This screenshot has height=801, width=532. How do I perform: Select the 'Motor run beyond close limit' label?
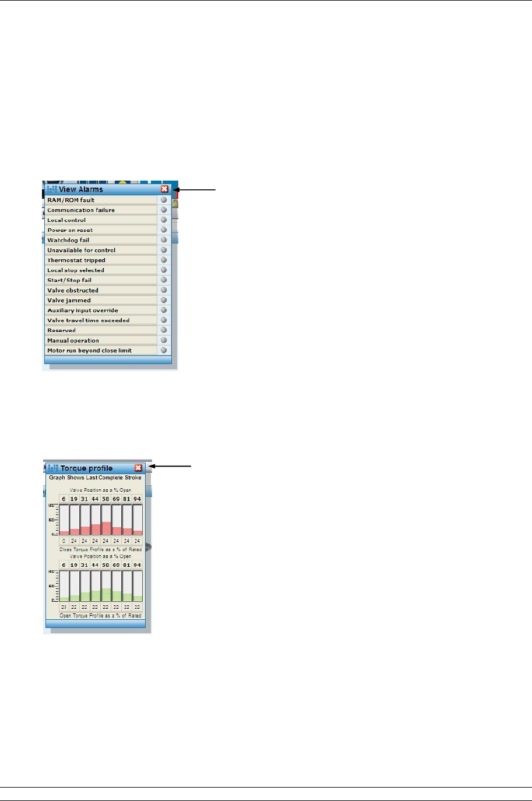click(89, 351)
